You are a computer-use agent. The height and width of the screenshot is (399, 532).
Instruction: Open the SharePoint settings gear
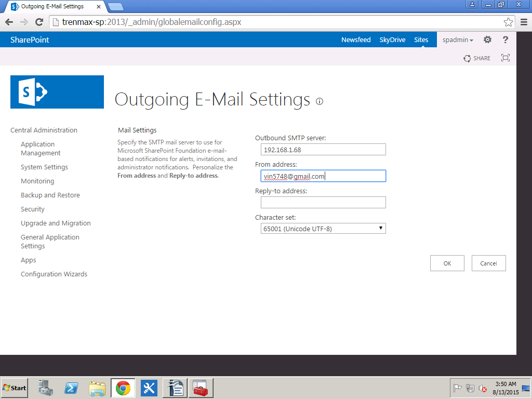coord(487,39)
